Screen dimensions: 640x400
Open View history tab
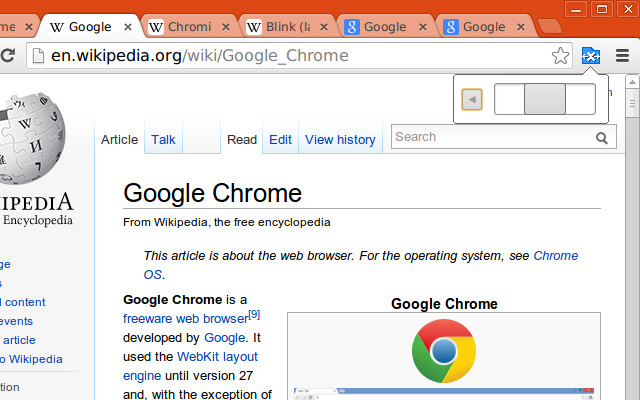[x=340, y=140]
